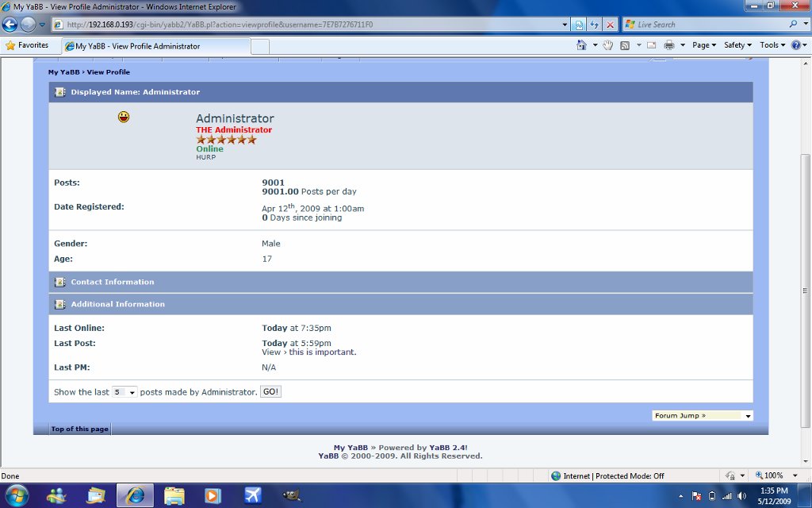812x508 pixels.
Task: Open the Page menu
Action: coord(704,45)
